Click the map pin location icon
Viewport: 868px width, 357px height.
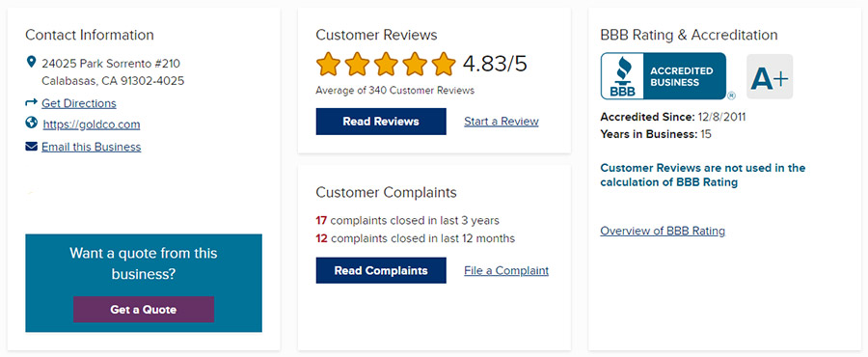[31, 62]
